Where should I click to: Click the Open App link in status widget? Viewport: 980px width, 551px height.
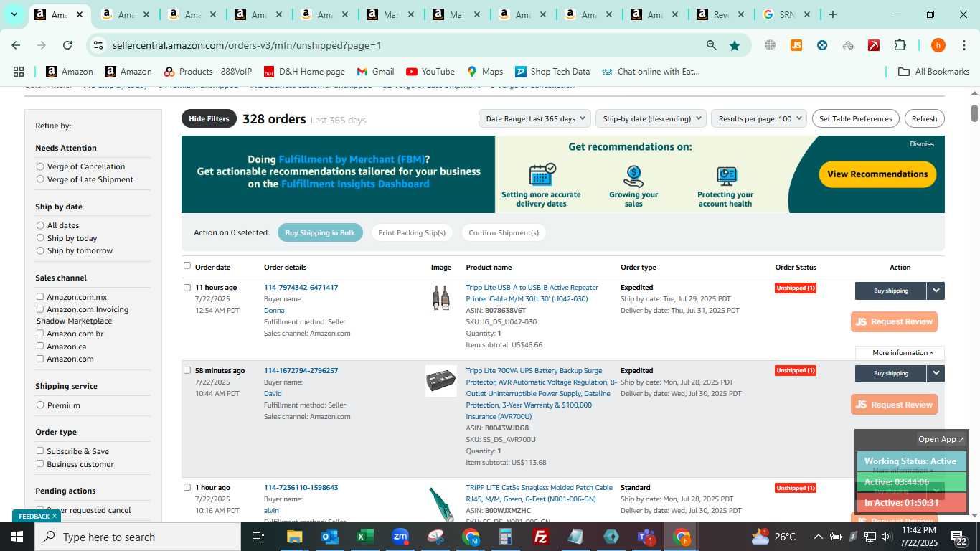(941, 439)
